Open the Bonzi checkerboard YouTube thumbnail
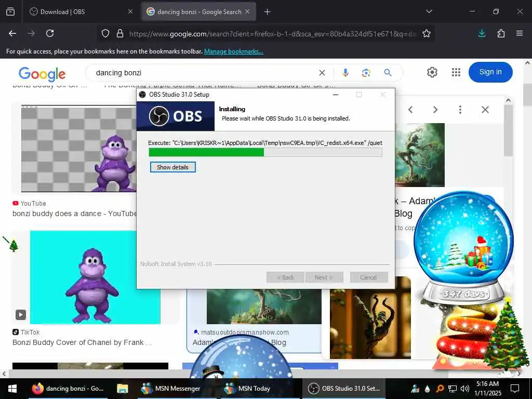Viewport: 532px width, 399px height. 79,149
